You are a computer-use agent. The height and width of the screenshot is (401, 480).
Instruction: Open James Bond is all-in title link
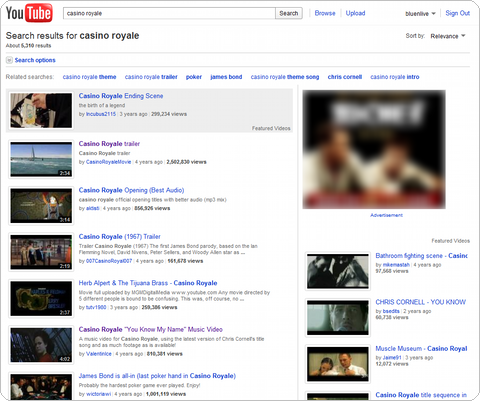[x=157, y=376]
